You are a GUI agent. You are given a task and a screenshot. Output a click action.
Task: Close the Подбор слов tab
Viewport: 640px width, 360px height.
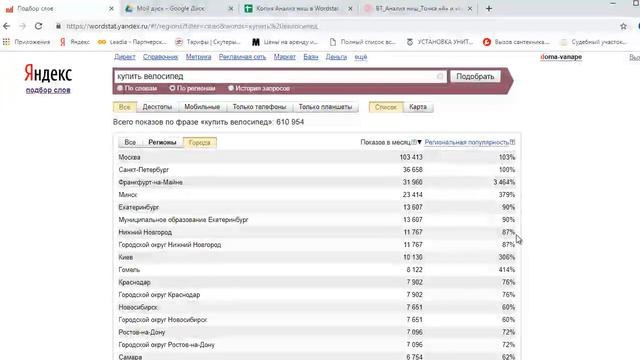tap(111, 9)
